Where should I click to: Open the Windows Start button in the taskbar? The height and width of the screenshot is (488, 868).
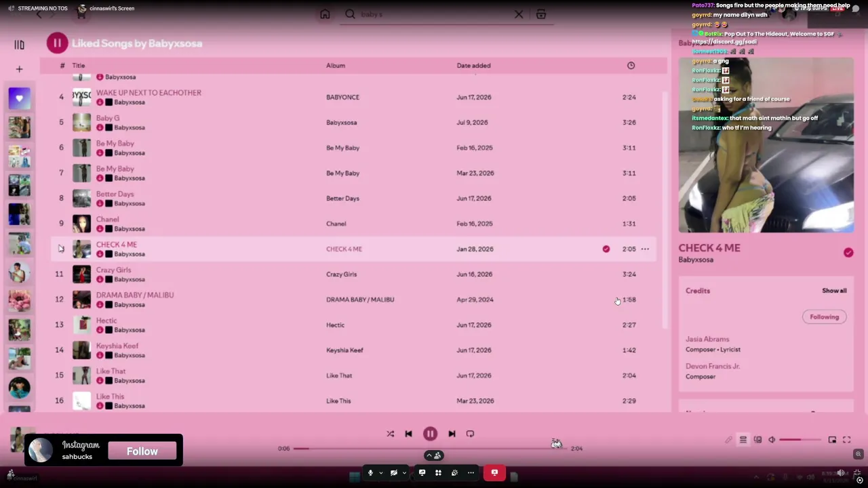click(x=354, y=476)
